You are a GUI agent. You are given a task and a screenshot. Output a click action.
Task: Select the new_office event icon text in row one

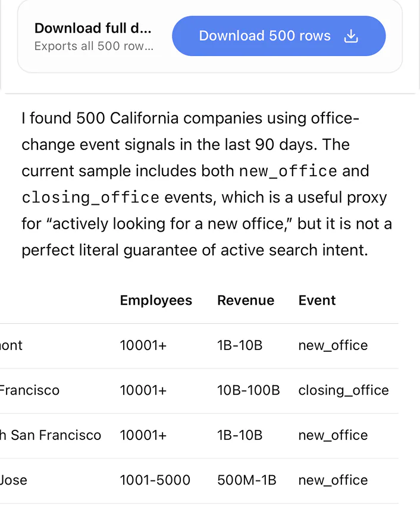point(333,345)
